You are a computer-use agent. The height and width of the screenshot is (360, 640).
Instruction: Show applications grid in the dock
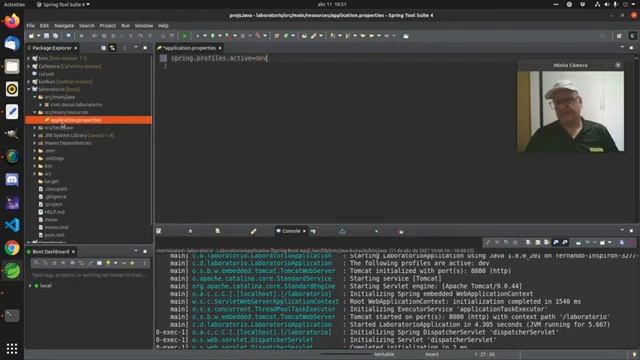[12, 348]
